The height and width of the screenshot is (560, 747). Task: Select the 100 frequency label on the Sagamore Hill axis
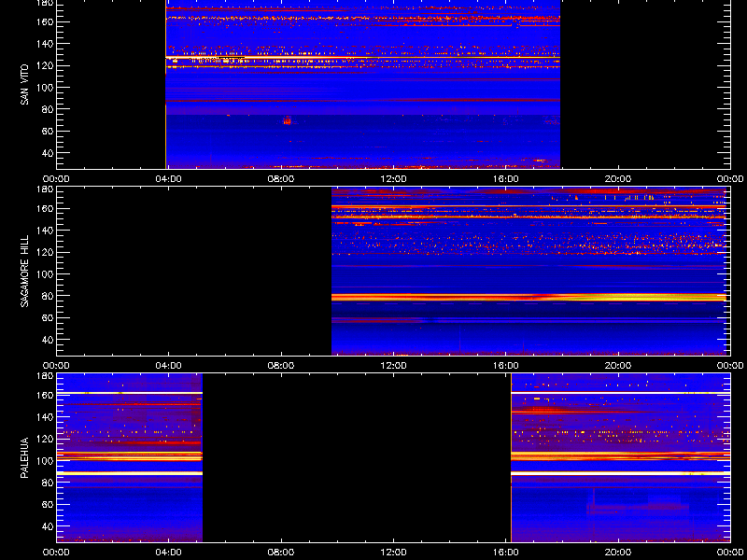pyautogui.click(x=46, y=274)
